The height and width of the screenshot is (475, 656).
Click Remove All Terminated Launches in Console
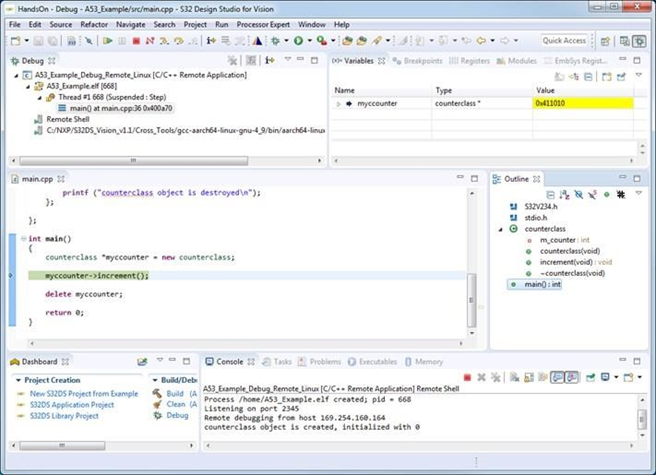pos(495,377)
